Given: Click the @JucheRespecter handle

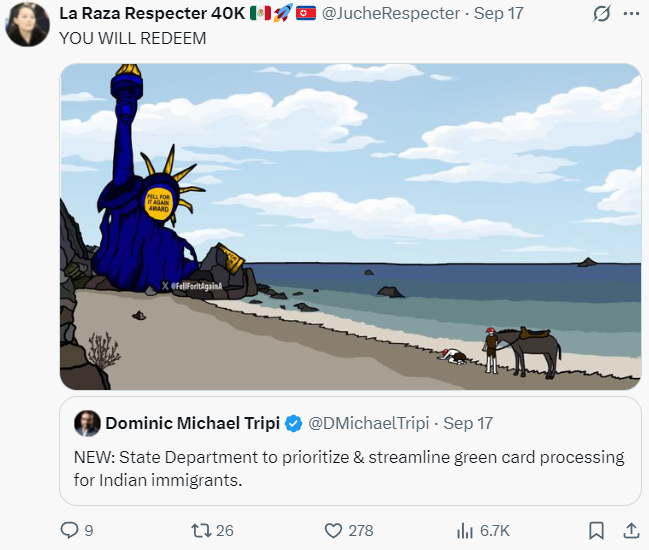Looking at the screenshot, I should click(x=391, y=13).
